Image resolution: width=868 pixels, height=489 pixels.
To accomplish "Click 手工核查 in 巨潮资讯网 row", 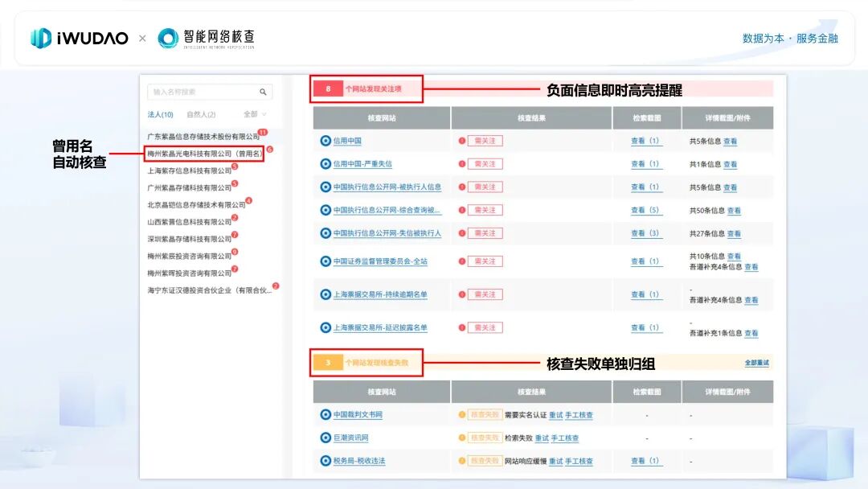I will (x=565, y=438).
